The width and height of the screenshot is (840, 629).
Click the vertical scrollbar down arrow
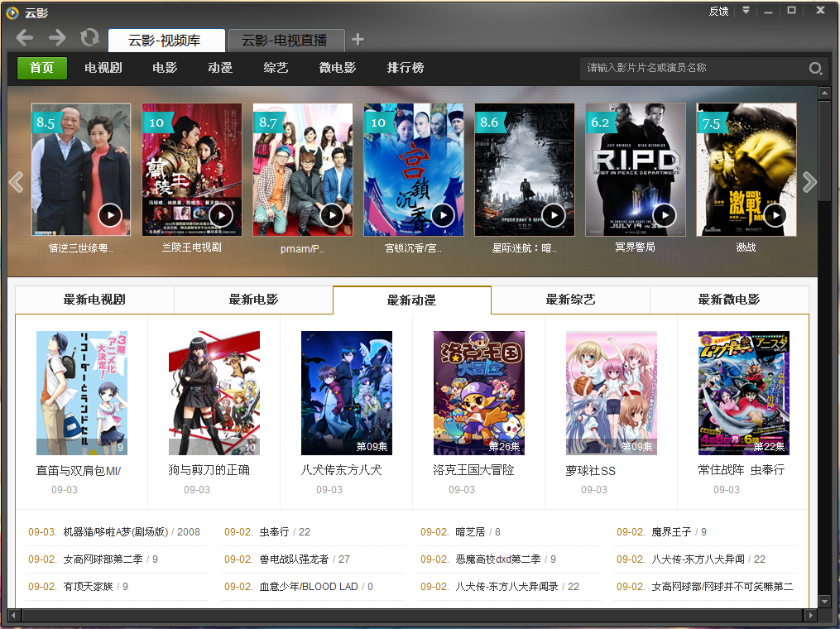(824, 601)
